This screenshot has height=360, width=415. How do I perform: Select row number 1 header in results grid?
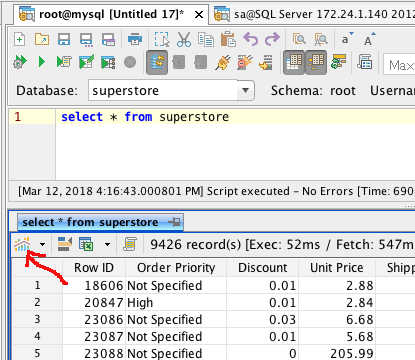(37, 285)
